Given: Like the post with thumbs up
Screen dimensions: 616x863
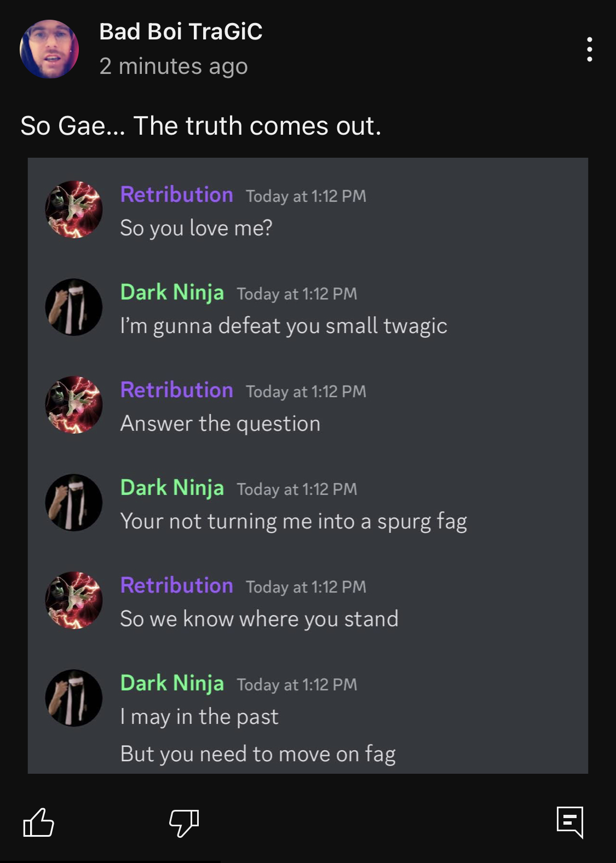Looking at the screenshot, I should coord(38,822).
